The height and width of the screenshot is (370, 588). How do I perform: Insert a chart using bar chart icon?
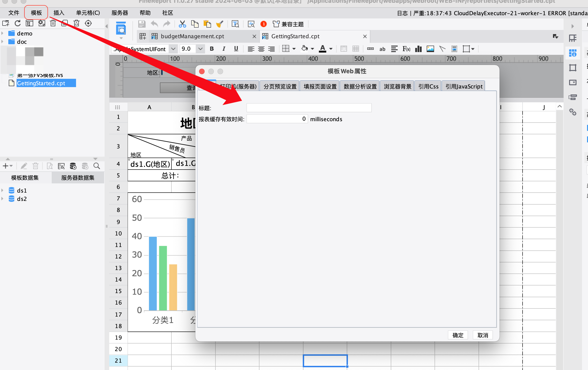[x=418, y=49]
